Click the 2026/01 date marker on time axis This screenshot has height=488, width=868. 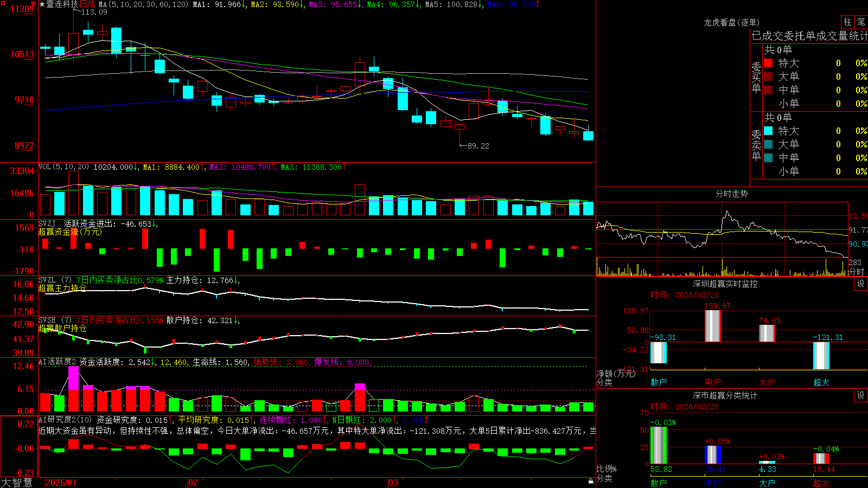tap(61, 483)
